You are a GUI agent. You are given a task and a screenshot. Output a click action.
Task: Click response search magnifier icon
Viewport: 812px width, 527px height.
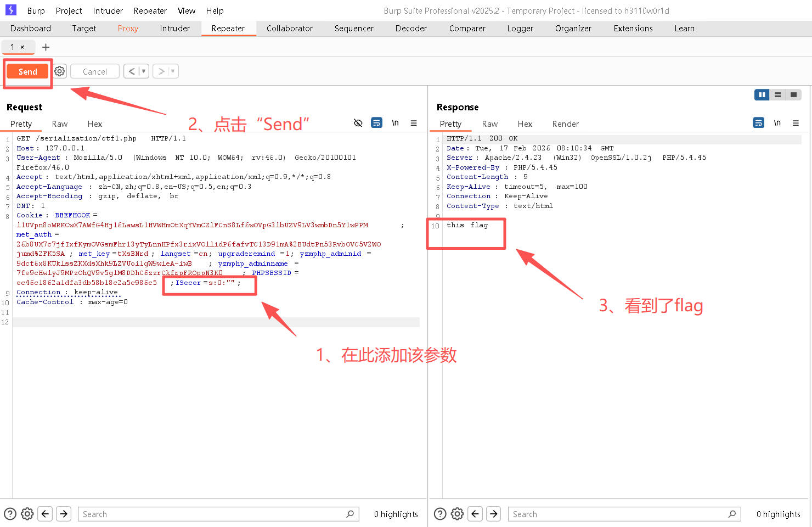click(x=732, y=514)
